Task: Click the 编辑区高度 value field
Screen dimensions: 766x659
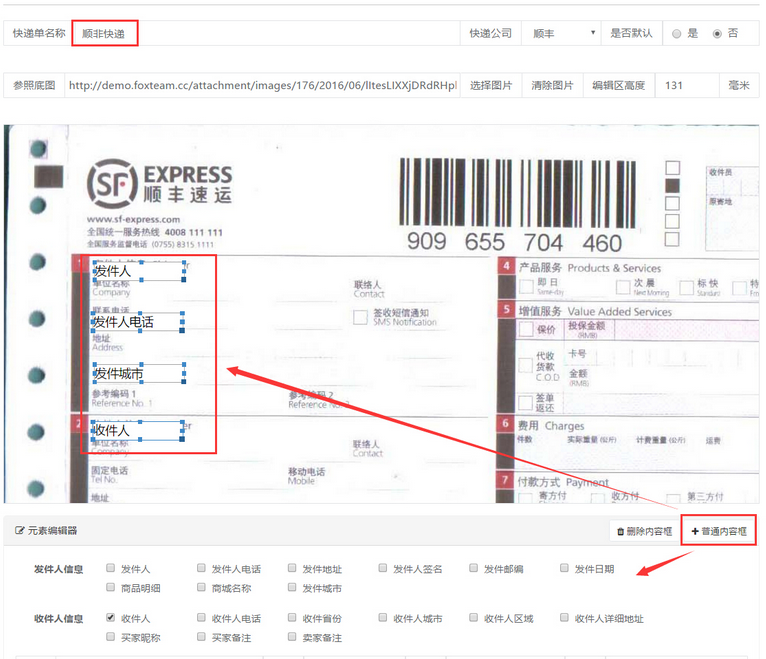Action: coord(686,86)
